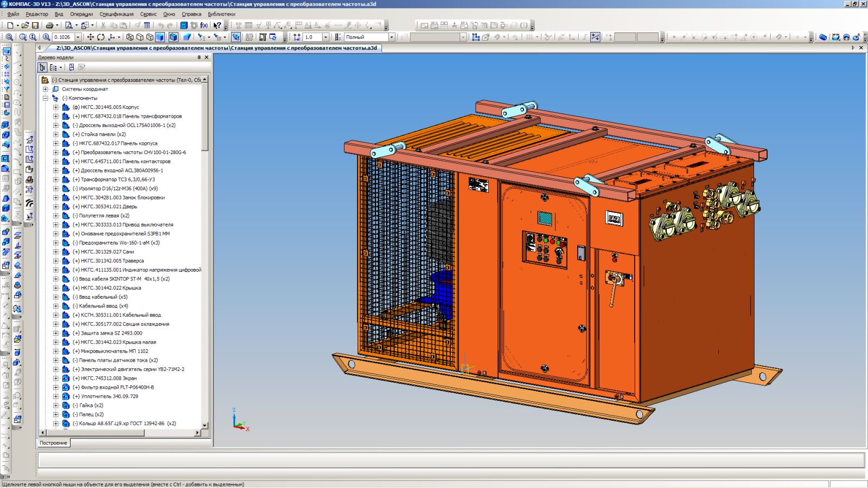Activate the Pan view tool
868x488 pixels.
tap(90, 37)
